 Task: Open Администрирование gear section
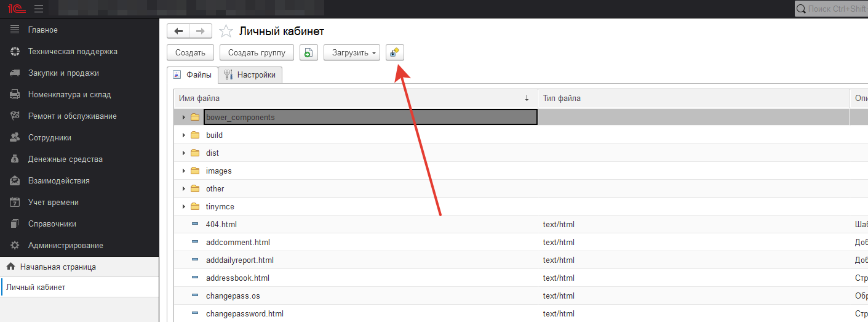coord(65,246)
